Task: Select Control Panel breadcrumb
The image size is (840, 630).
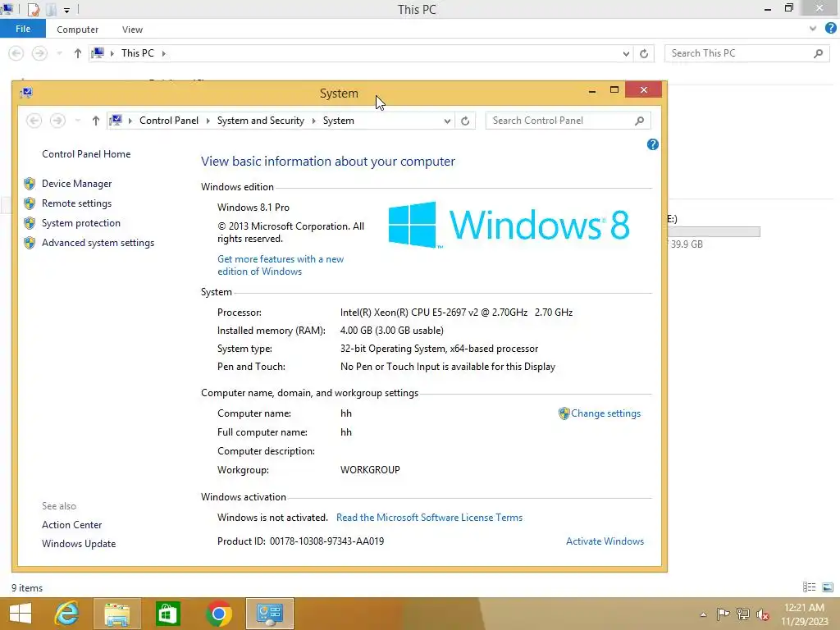Action: tap(169, 121)
